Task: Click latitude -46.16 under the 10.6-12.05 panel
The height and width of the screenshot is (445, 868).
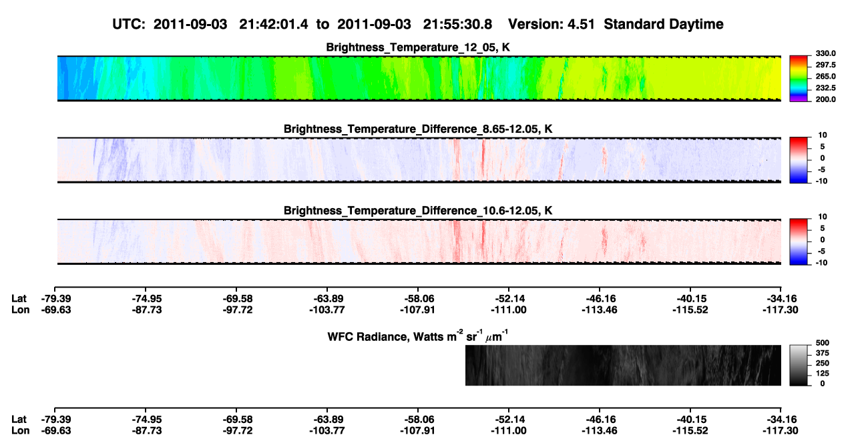Action: 600,298
